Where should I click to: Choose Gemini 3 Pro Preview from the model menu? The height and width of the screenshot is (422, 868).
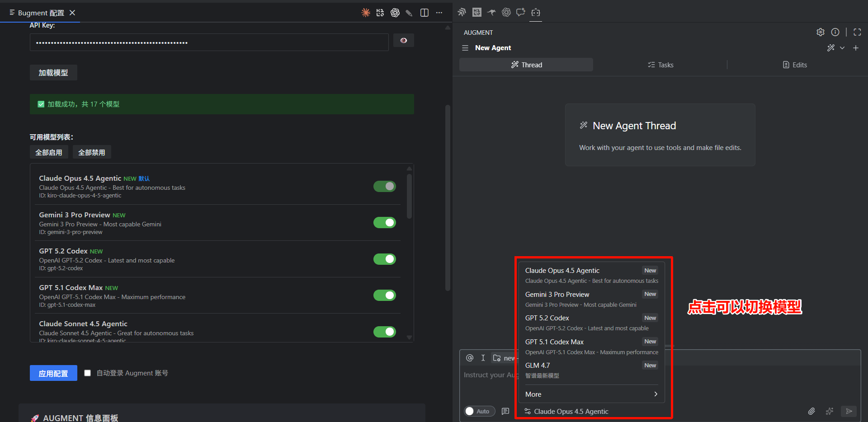click(x=591, y=299)
